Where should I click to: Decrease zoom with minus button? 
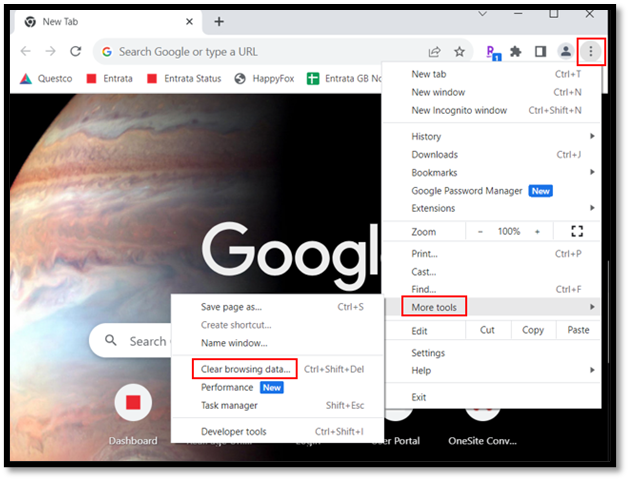pos(480,231)
